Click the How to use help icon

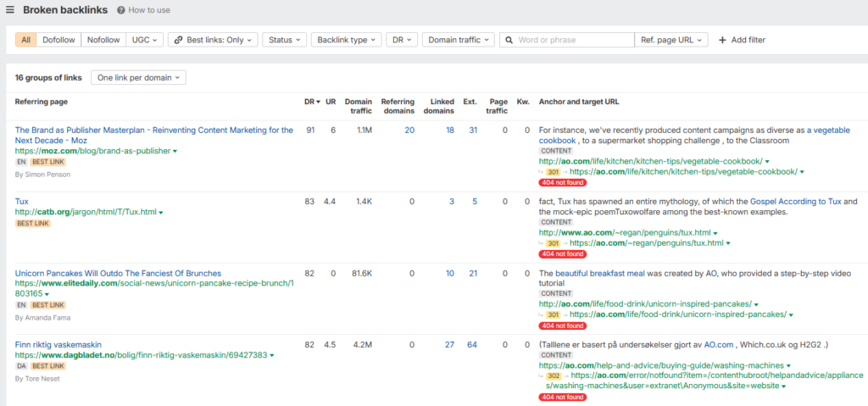[x=120, y=10]
